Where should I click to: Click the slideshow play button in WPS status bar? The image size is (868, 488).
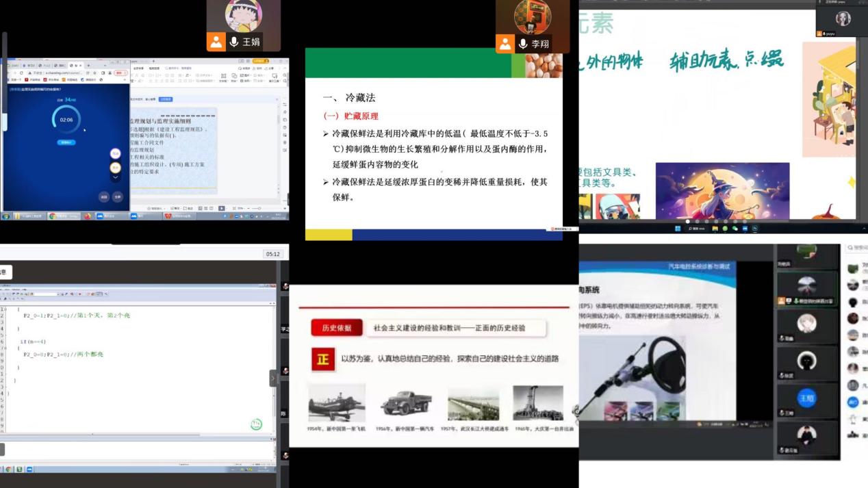click(221, 208)
